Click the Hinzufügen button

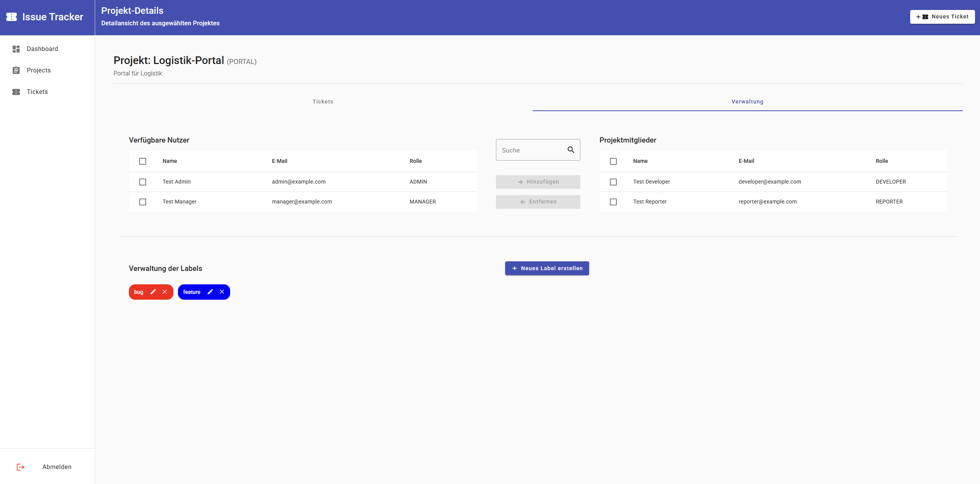(x=538, y=182)
